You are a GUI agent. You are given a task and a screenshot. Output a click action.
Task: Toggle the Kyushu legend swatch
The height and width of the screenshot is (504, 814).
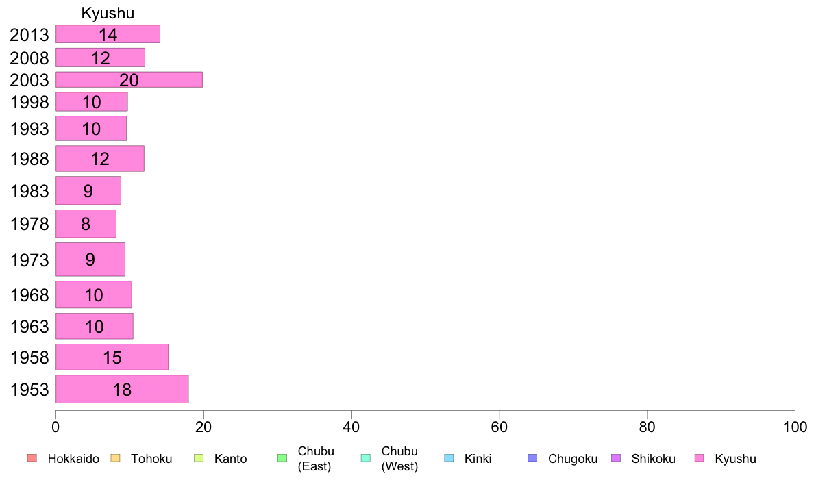click(700, 458)
